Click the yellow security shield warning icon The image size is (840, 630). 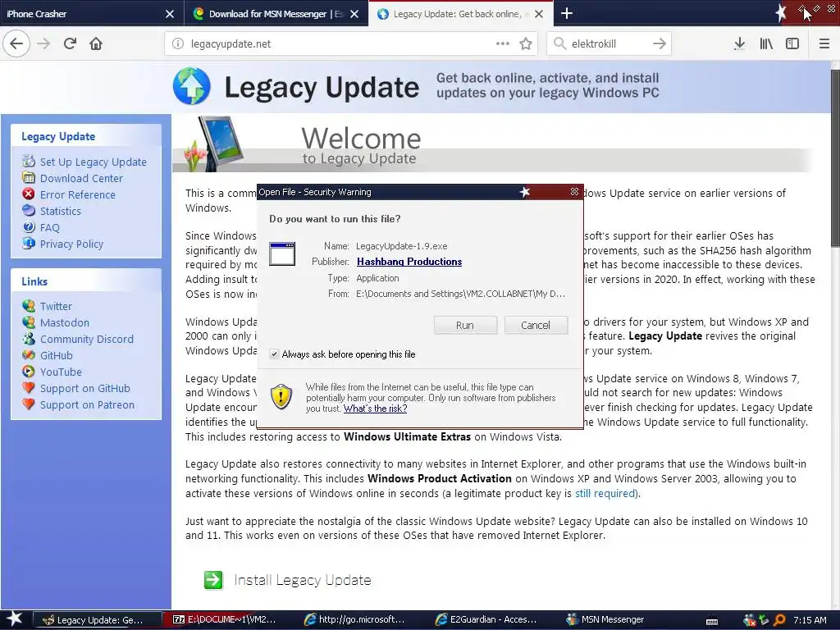point(281,397)
